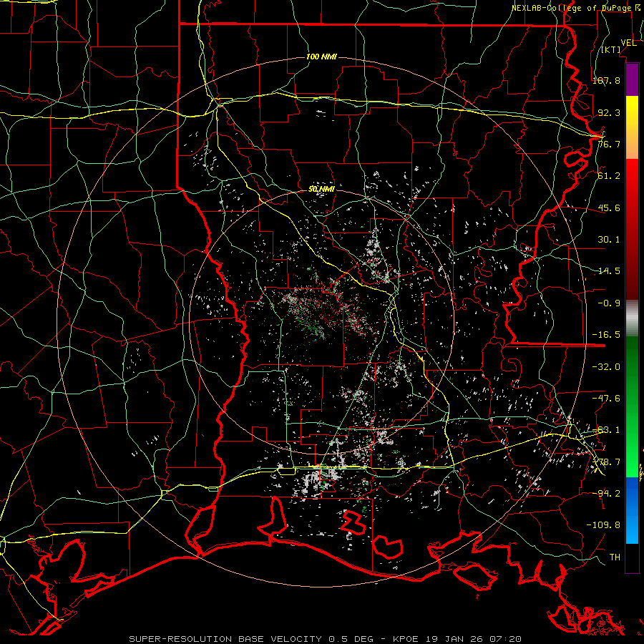
Task: Pick the gray near-zero segment of the velocity scale
Action: tap(632, 318)
